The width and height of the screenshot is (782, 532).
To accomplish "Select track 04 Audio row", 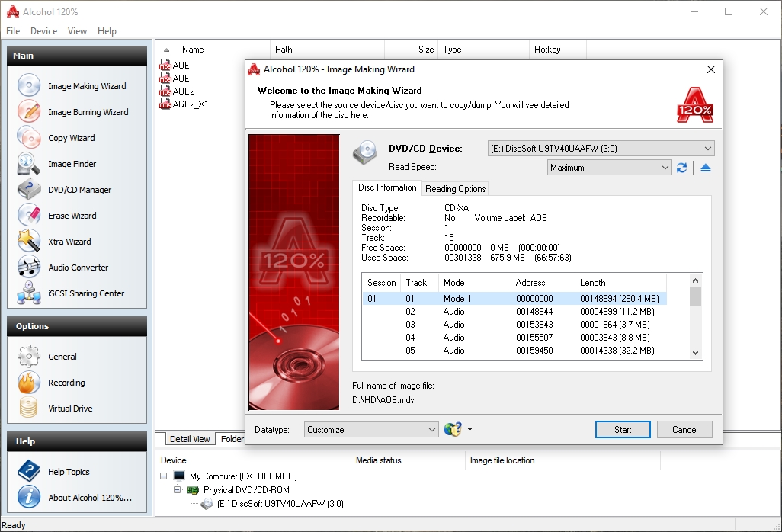I will tap(514, 337).
